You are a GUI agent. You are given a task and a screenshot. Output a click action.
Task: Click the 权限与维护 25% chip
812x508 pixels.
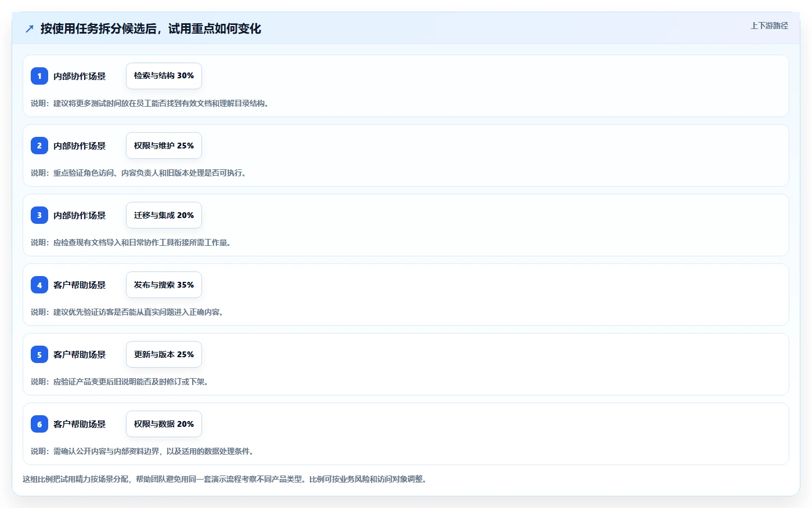[164, 146]
